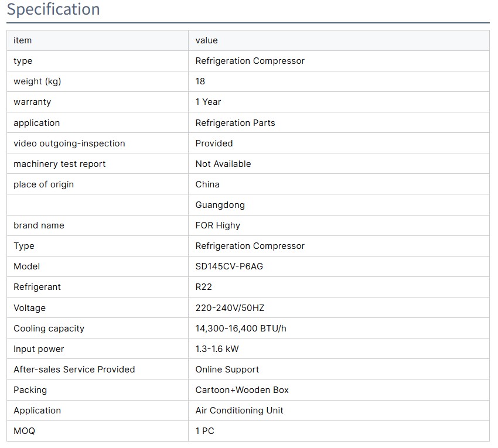Select the 'Cartoon+Wooden Box' packing value
This screenshot has height=448, width=498.
pos(242,390)
